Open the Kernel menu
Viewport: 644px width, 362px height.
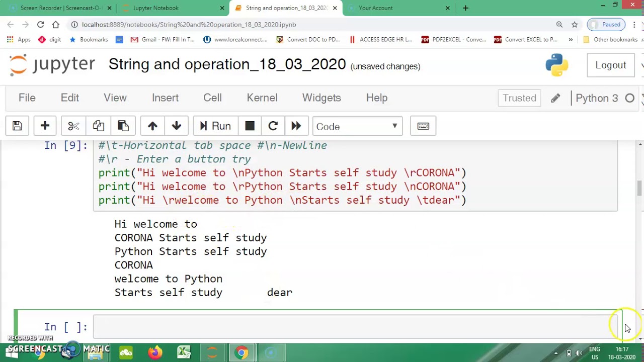click(x=262, y=98)
